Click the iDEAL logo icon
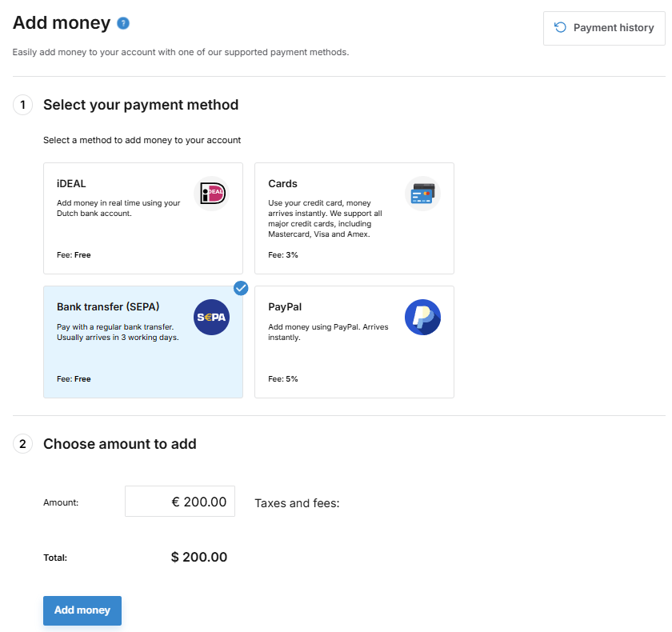 click(x=212, y=194)
